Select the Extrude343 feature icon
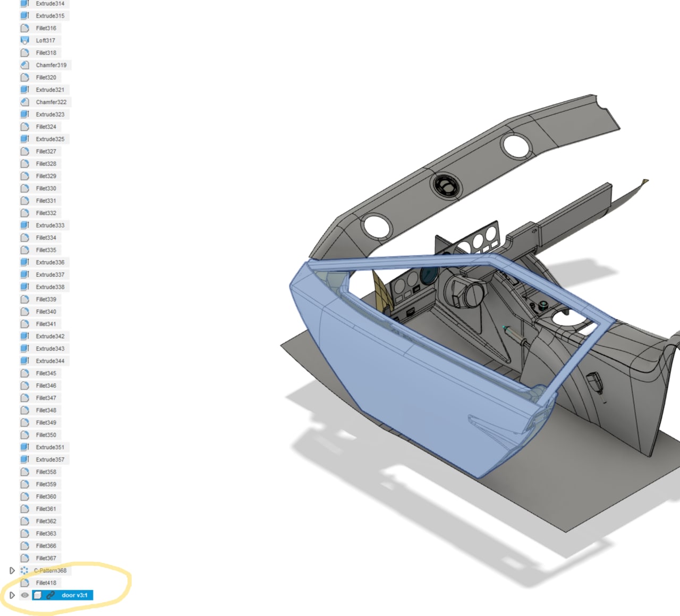 pyautogui.click(x=24, y=348)
